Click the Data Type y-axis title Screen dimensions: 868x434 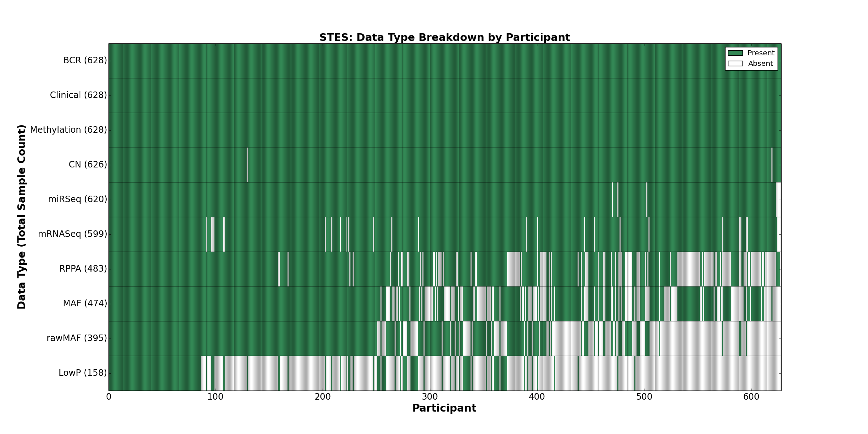click(22, 217)
